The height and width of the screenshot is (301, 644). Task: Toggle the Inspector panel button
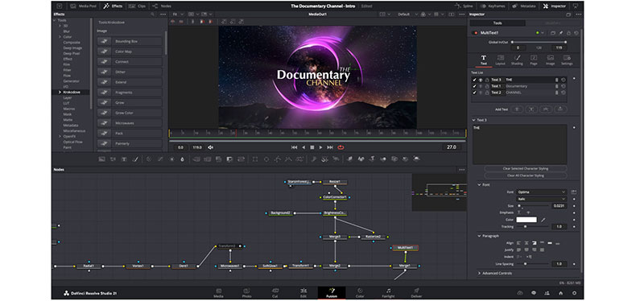click(555, 6)
